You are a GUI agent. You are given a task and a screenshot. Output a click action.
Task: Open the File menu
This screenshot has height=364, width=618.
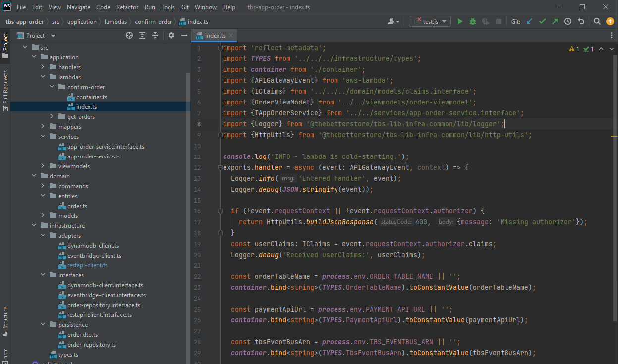(21, 7)
